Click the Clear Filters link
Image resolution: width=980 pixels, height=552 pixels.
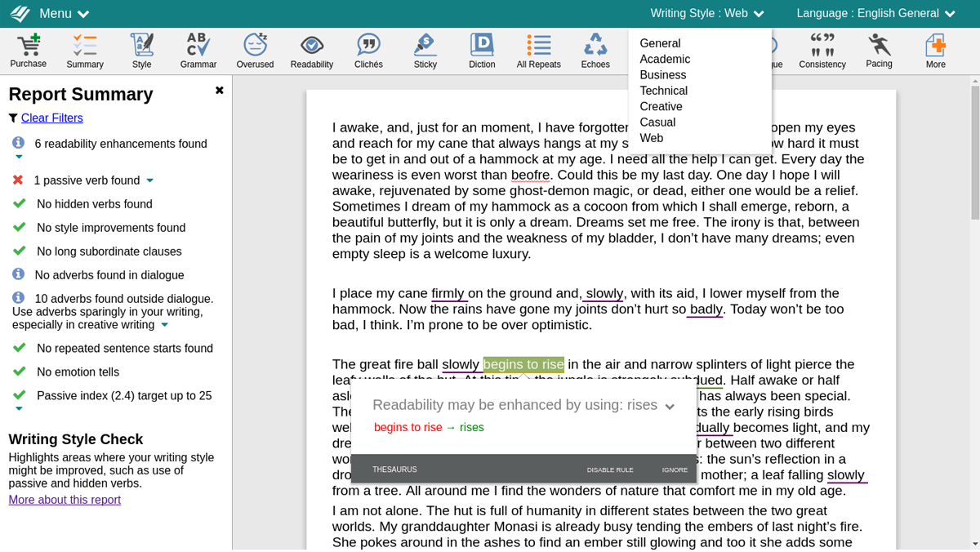(51, 118)
